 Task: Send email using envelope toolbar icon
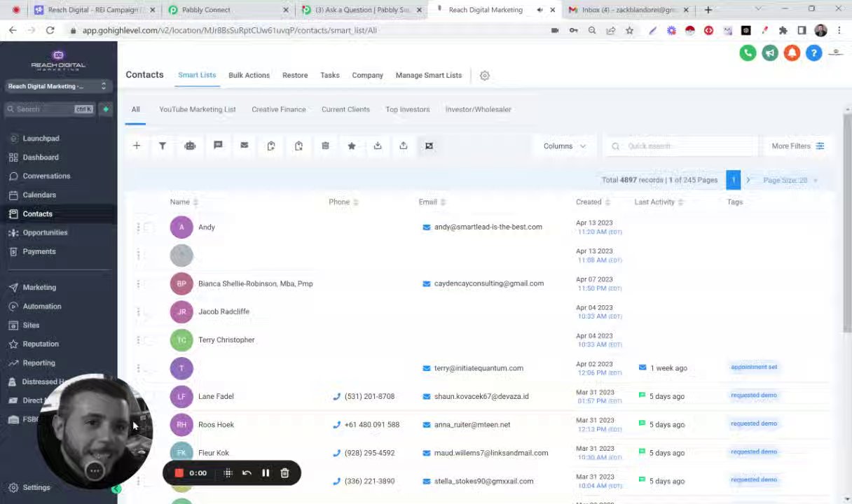pyautogui.click(x=244, y=146)
